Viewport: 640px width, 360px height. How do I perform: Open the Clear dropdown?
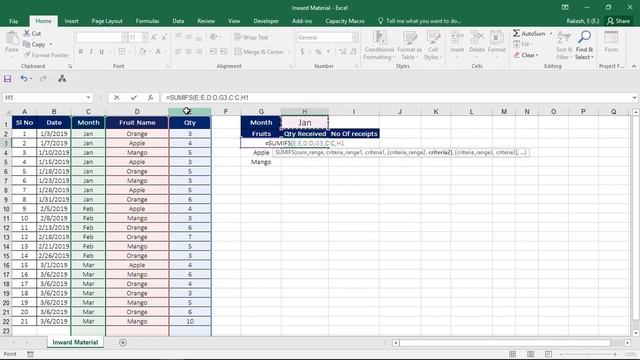pos(526,55)
